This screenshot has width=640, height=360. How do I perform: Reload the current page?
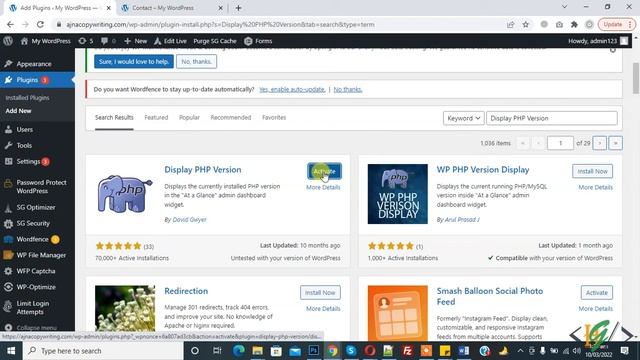(x=40, y=24)
